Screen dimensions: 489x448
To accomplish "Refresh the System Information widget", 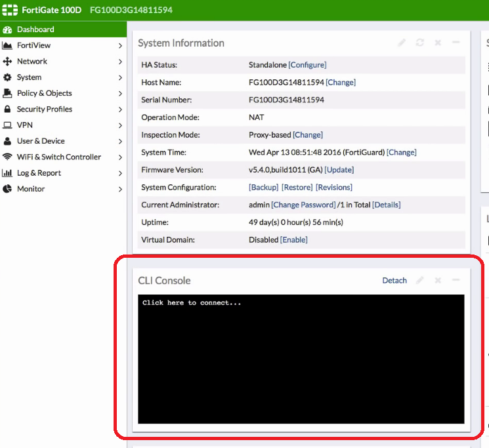I will pyautogui.click(x=420, y=43).
